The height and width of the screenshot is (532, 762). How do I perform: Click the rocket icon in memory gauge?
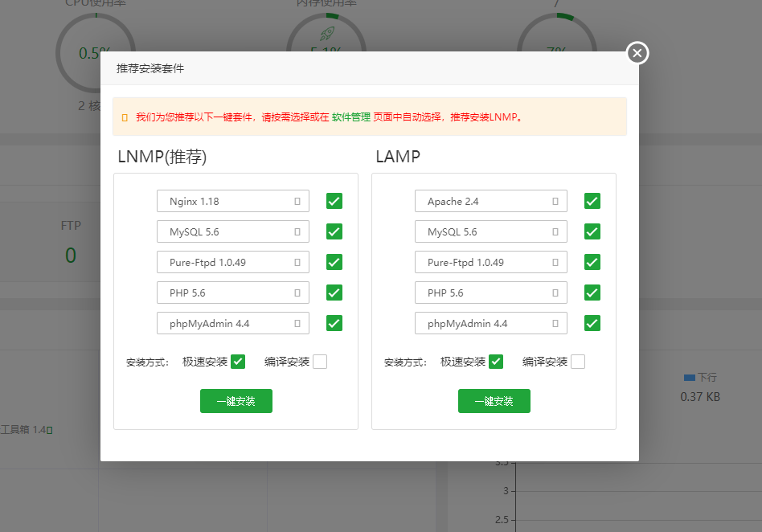click(327, 34)
